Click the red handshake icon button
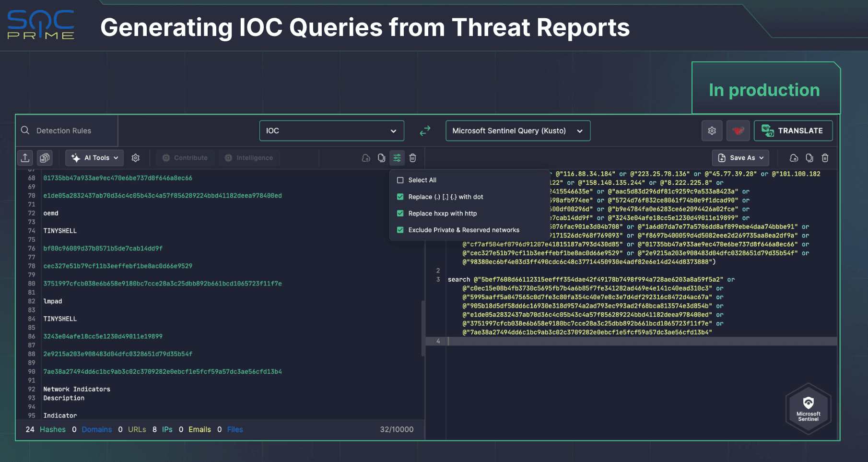Viewport: 868px width, 462px height. (738, 130)
